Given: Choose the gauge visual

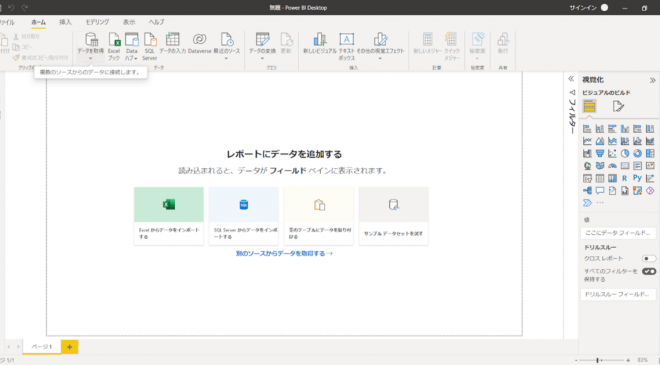Looking at the screenshot, I should coord(612,166).
